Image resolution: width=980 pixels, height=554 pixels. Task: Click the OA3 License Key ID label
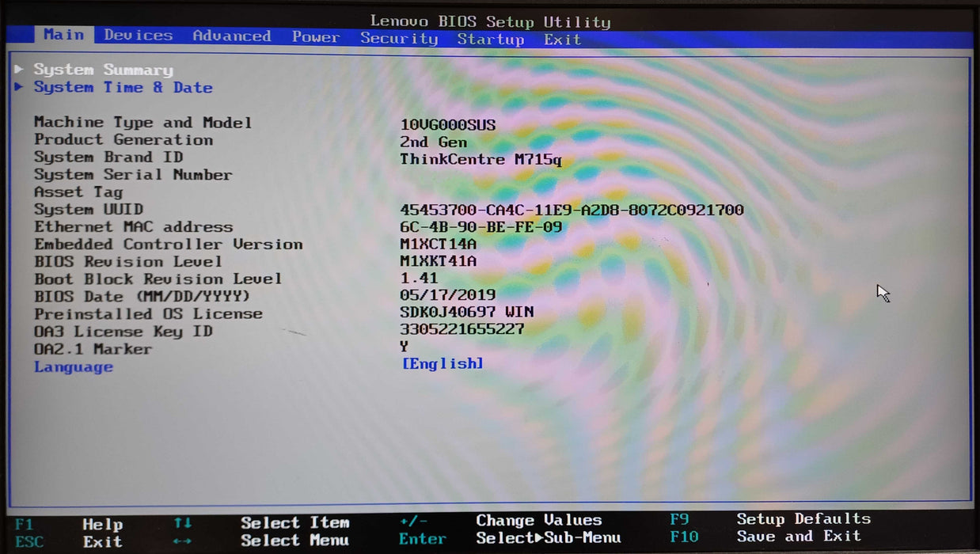coord(123,332)
